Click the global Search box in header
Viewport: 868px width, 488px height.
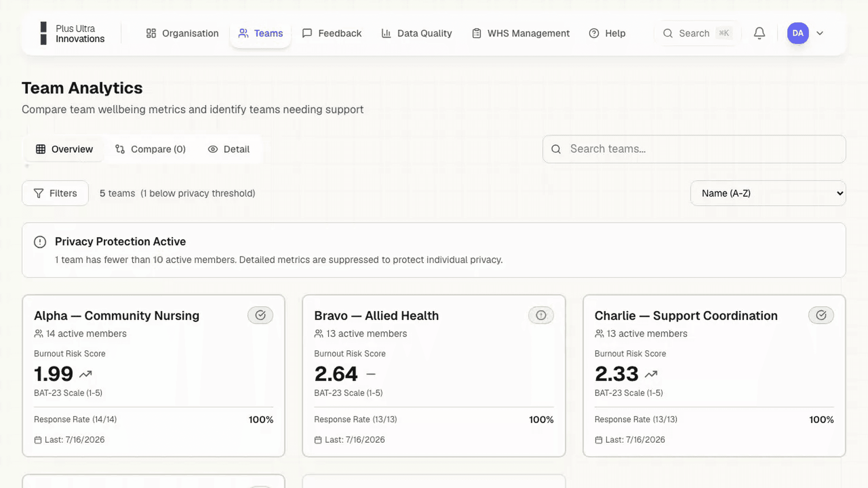coord(698,33)
